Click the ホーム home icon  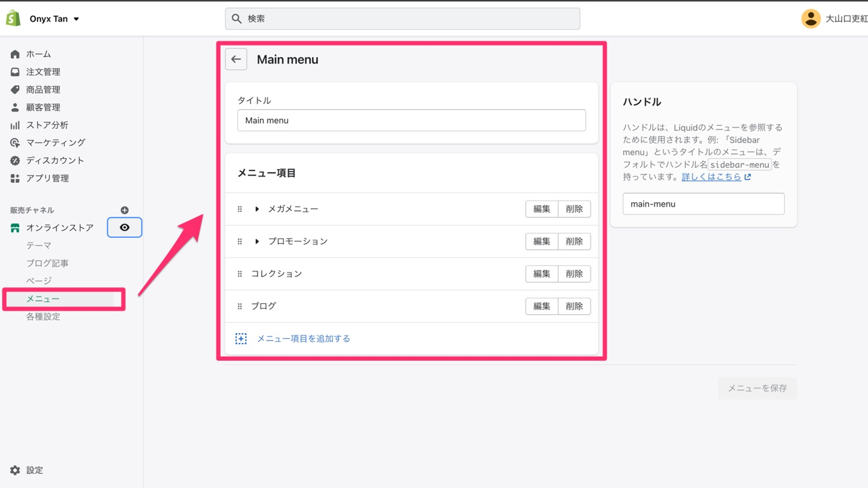tap(15, 54)
